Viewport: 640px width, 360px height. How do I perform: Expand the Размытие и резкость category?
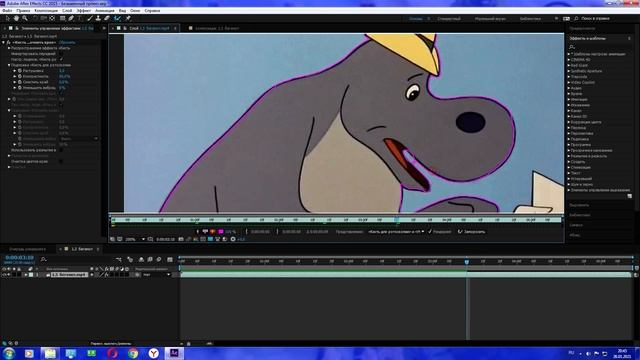coord(569,156)
